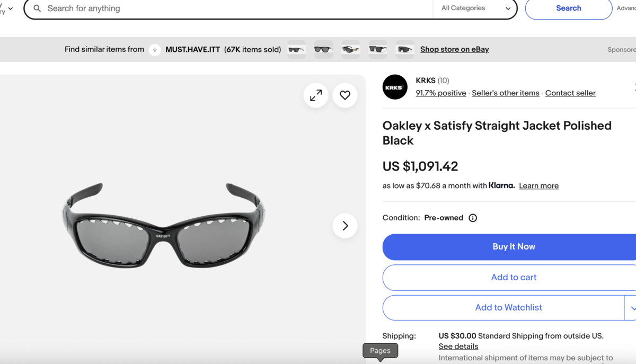This screenshot has height=364, width=636.
Task: Open the All Categories dropdown
Action: coord(475,8)
